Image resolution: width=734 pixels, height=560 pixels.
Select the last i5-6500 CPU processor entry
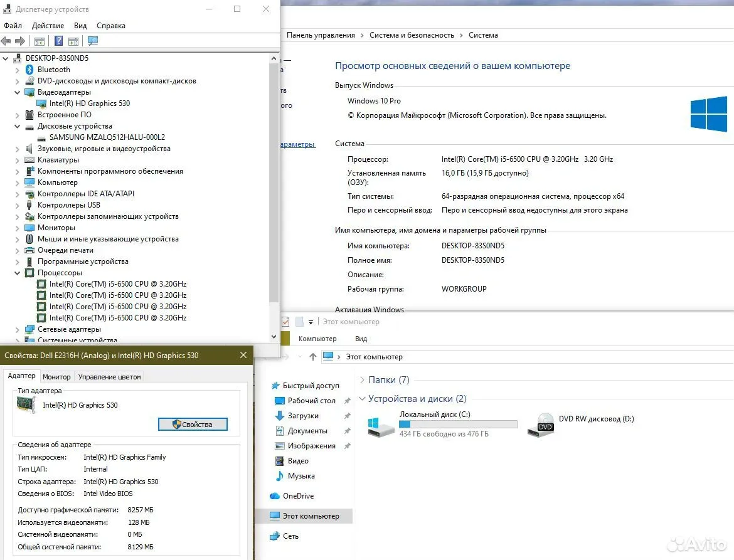coord(118,318)
